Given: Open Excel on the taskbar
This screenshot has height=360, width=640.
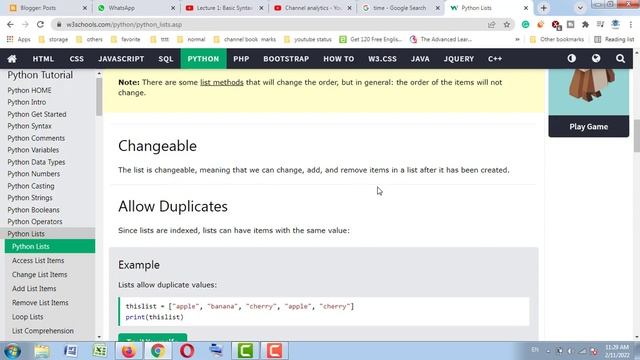Looking at the screenshot, I should 100,351.
